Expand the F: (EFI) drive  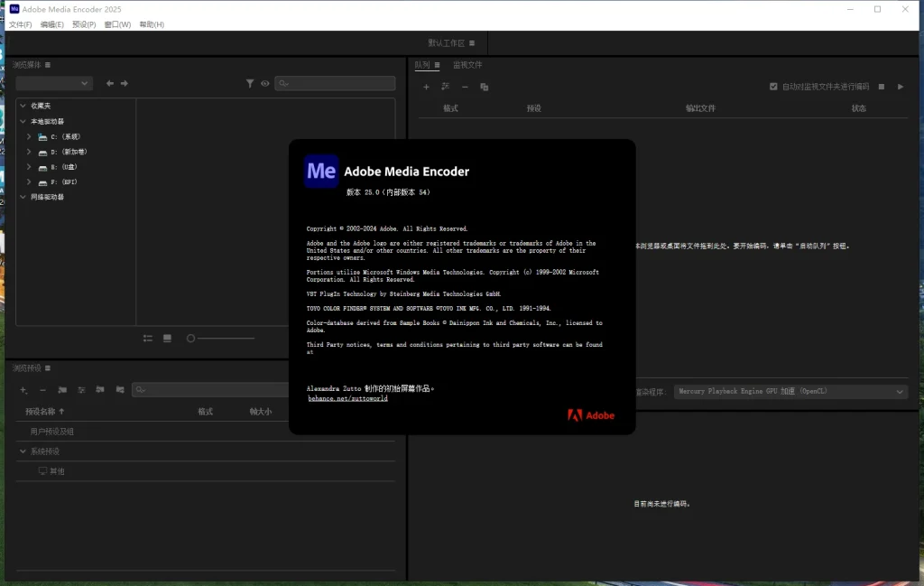click(x=29, y=181)
